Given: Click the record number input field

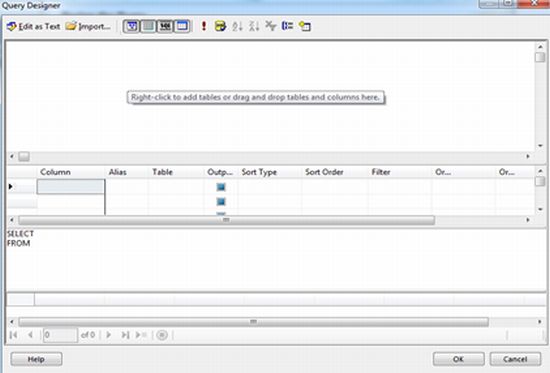Looking at the screenshot, I should coord(60,335).
